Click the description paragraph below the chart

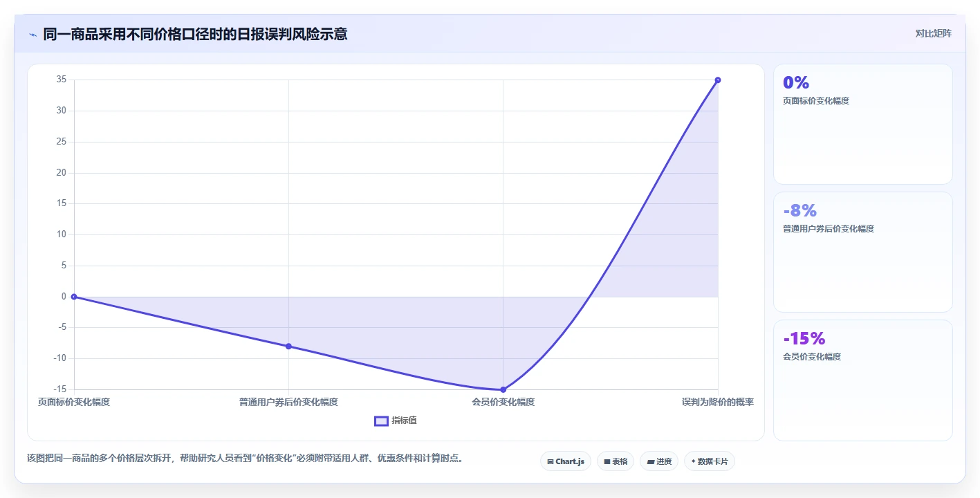coord(246,458)
